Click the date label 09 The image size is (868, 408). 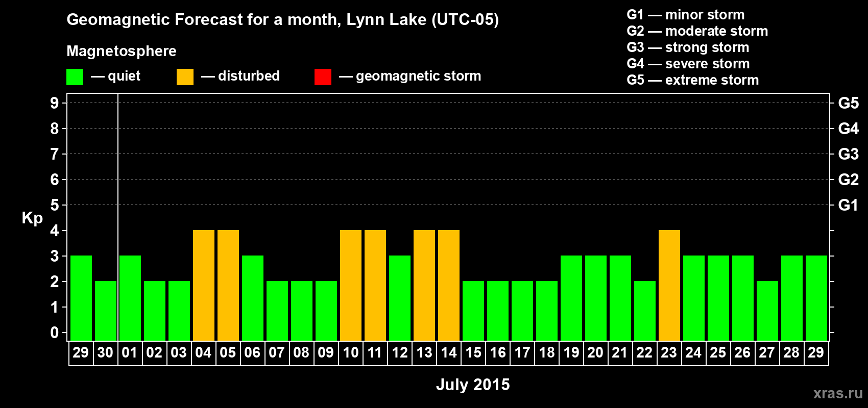click(x=326, y=353)
